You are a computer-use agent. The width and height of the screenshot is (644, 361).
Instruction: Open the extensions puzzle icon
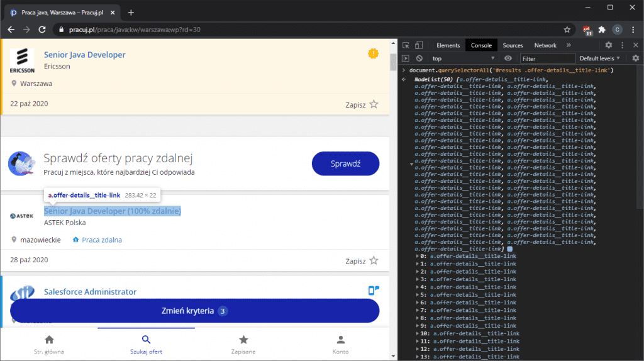(x=602, y=30)
